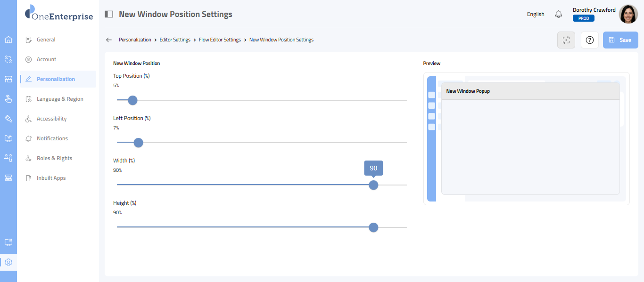Screen dimensions: 644x282
Task: Toggle the sidebar panel icon beside the page title
Action: point(109,14)
